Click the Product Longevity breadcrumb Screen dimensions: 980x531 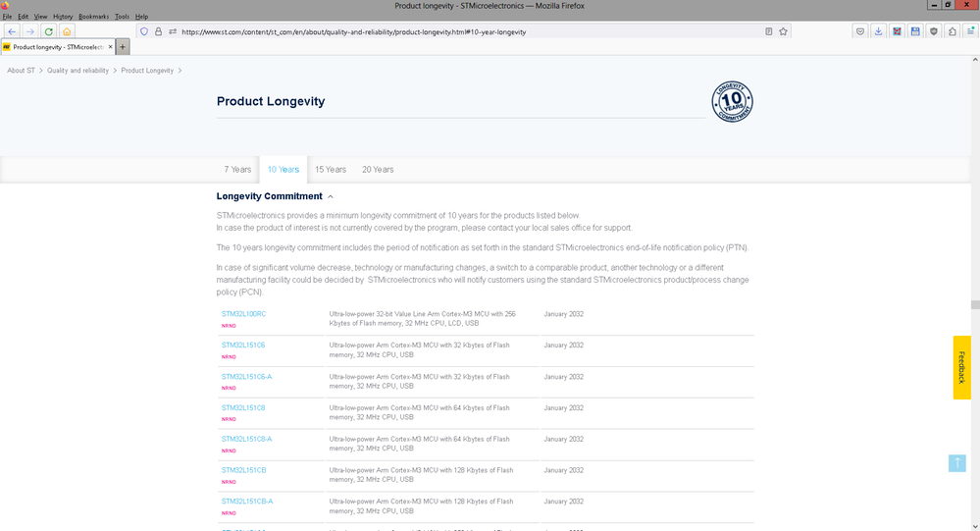click(147, 71)
